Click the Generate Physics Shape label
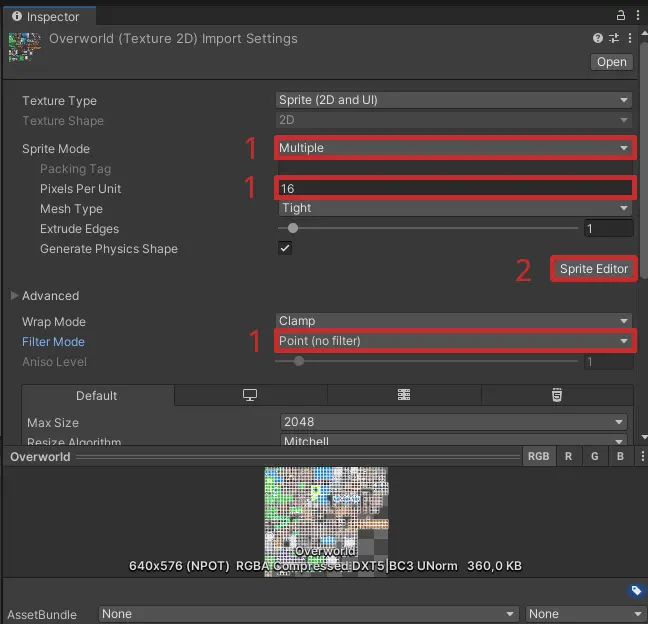 (109, 249)
